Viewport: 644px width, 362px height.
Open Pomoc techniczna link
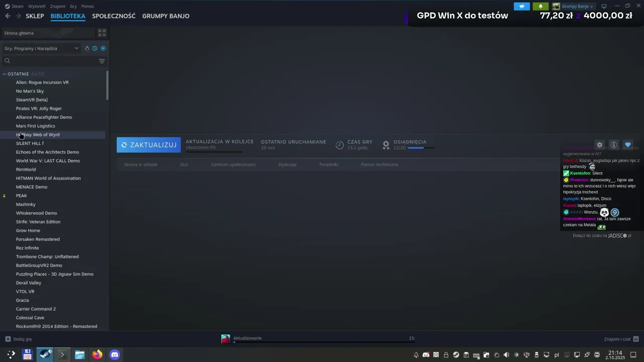point(379,164)
